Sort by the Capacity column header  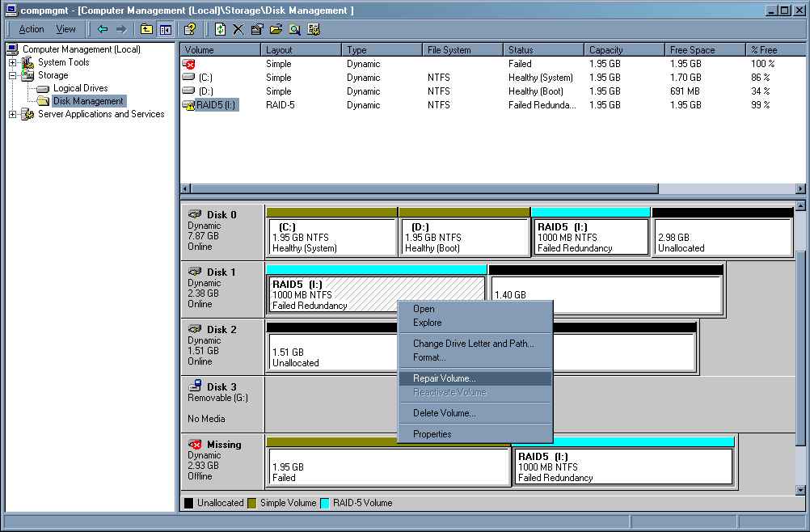tap(625, 50)
